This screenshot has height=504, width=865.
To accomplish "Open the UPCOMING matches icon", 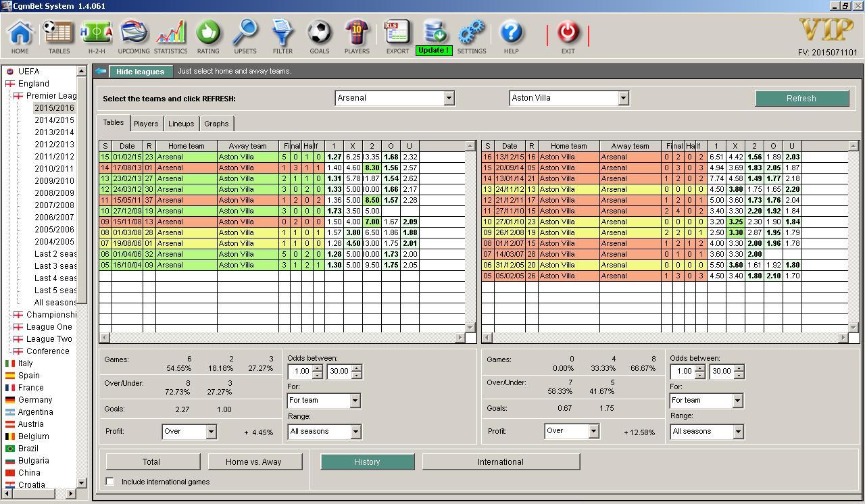I will click(134, 36).
